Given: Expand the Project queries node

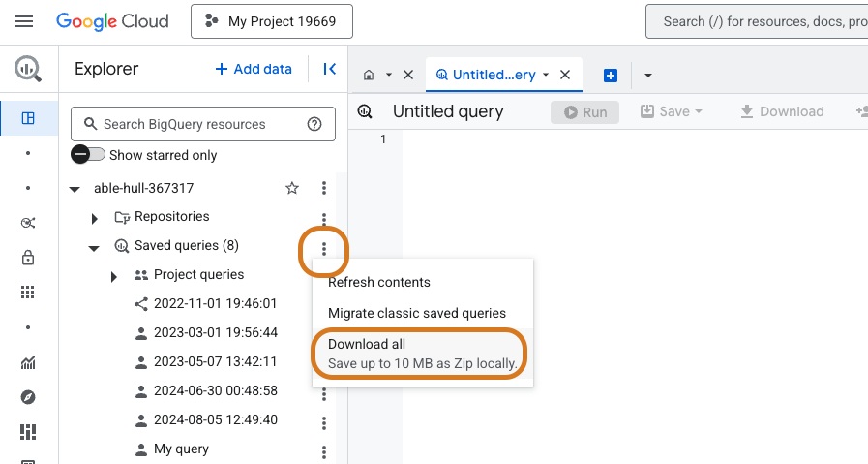Looking at the screenshot, I should click(113, 277).
